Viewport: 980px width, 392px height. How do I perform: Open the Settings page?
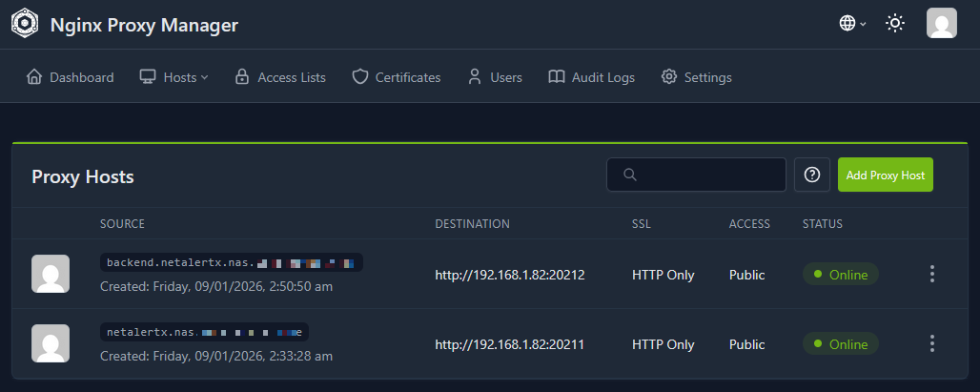697,77
